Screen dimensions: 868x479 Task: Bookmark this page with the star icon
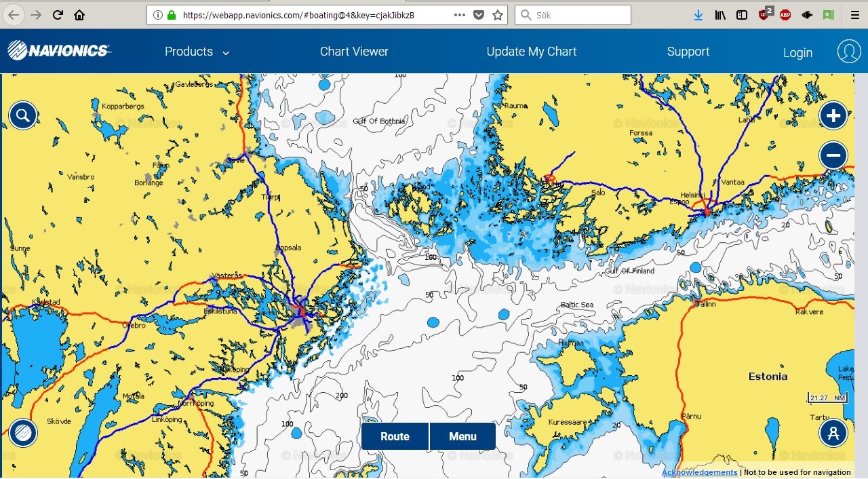tap(498, 15)
